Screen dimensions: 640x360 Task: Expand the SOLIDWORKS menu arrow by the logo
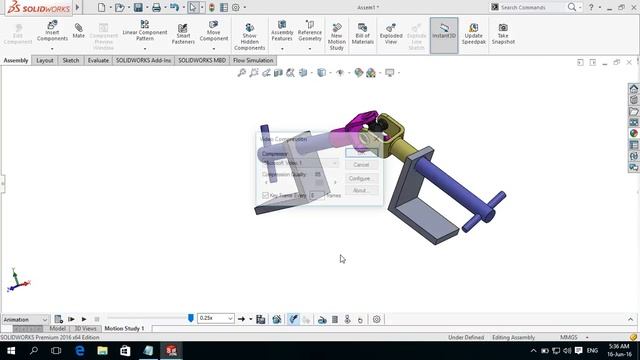point(77,7)
